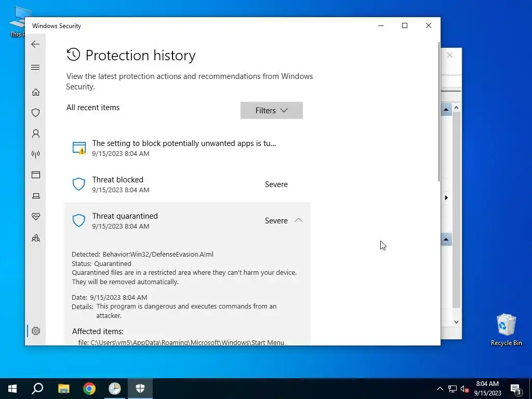The image size is (532, 399).
Task: Open Virus & threat protection shield icon
Action: tap(36, 113)
